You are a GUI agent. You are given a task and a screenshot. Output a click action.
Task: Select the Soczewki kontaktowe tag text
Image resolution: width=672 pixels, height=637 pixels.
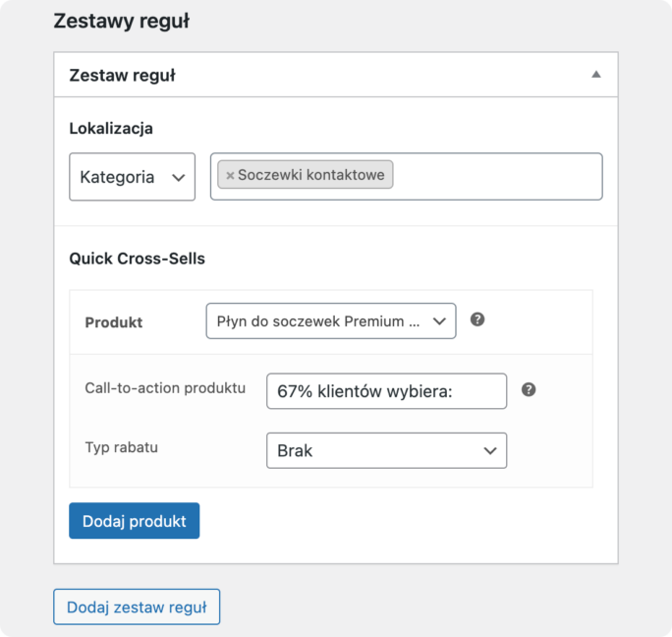(311, 175)
